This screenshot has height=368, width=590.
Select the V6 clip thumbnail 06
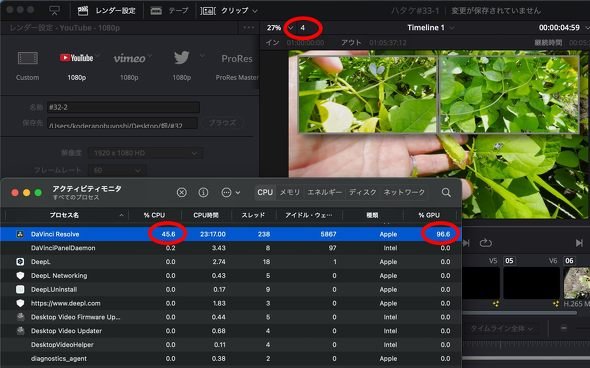point(576,283)
